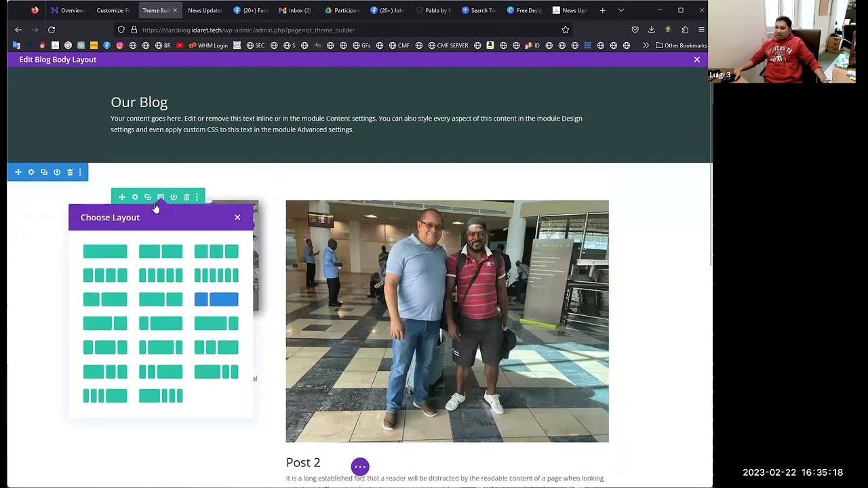Image resolution: width=868 pixels, height=488 pixels.
Task: Open the Other Bookmarks folder
Action: [x=681, y=45]
